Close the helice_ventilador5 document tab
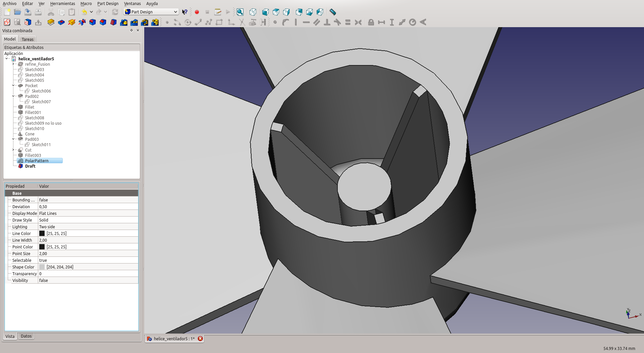Viewport: 644px width, 353px height. click(x=200, y=339)
